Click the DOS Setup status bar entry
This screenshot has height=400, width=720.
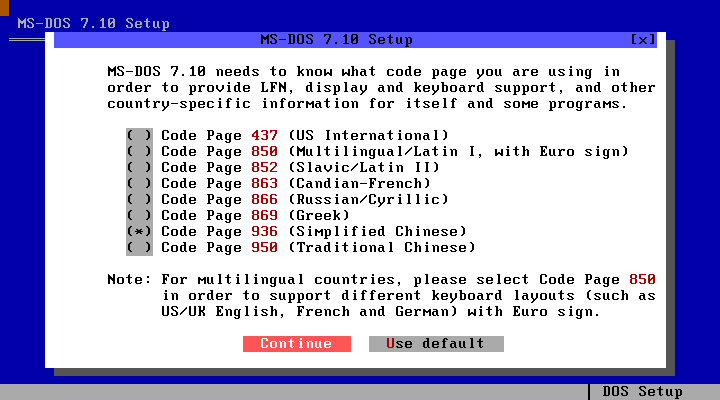[x=642, y=392]
